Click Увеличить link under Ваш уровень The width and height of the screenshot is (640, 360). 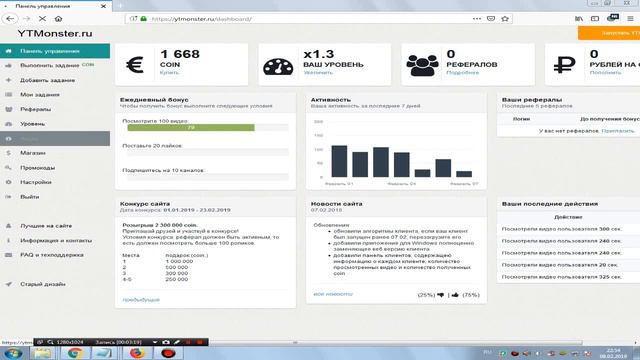point(318,73)
